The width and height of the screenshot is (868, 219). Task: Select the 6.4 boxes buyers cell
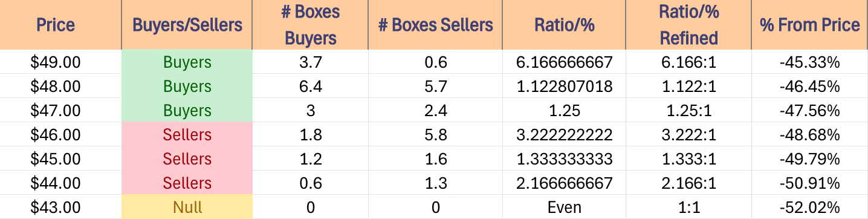click(x=310, y=87)
